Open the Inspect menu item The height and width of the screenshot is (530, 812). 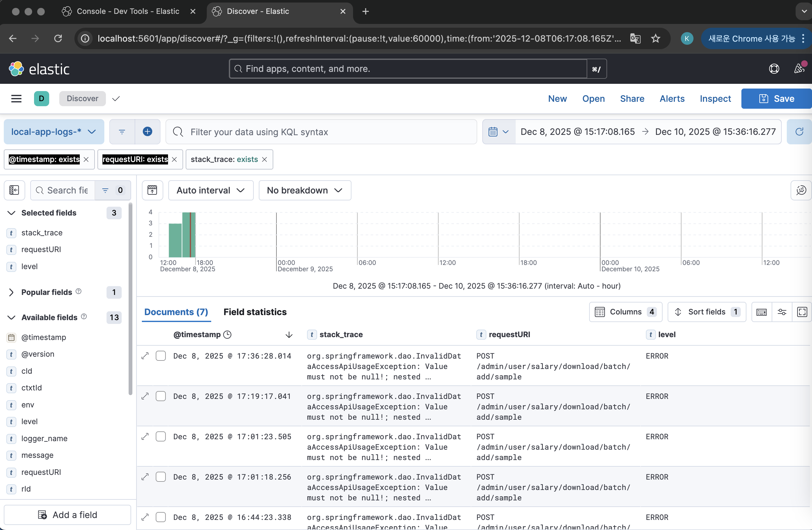(715, 99)
